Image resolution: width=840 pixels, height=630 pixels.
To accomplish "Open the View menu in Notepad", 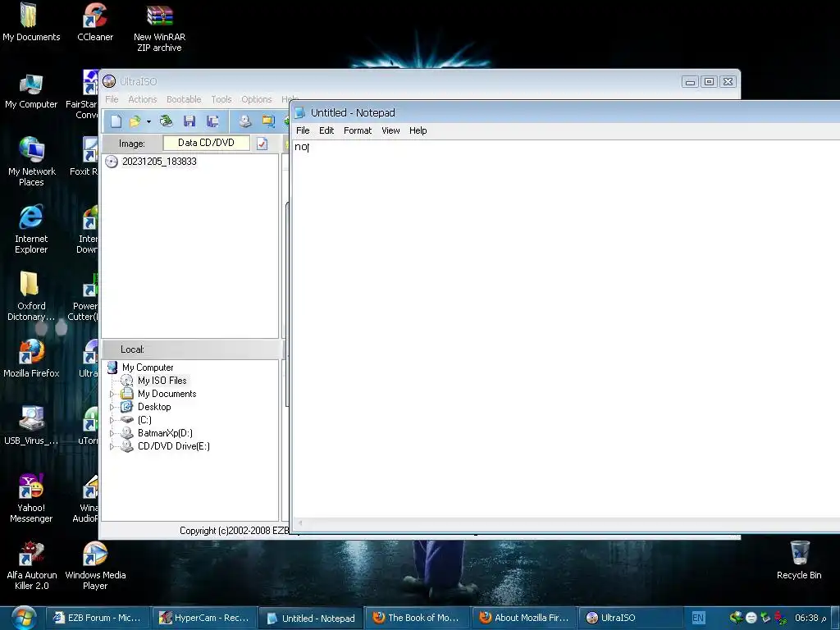I will (x=390, y=130).
